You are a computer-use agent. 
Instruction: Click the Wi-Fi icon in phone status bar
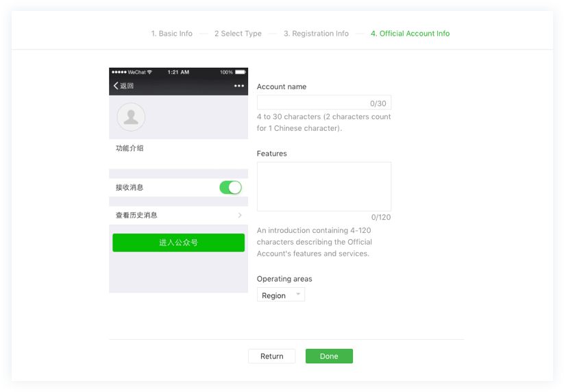[149, 72]
